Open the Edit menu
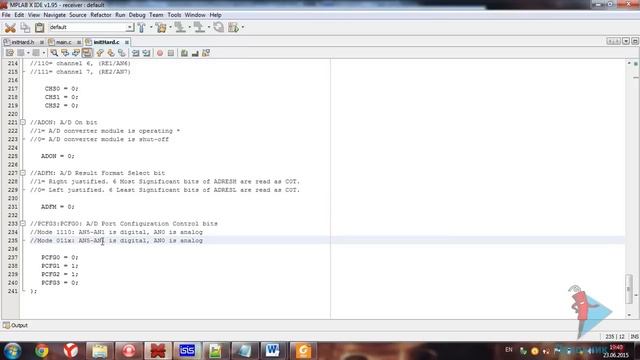Image resolution: width=640 pixels, height=360 pixels. coord(19,15)
